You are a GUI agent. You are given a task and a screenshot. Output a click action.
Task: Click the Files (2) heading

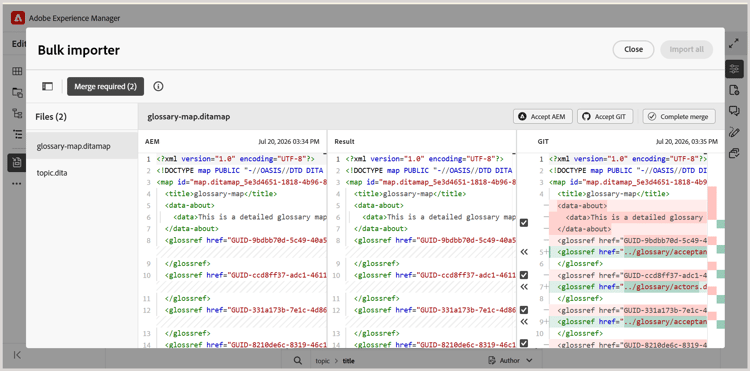51,117
